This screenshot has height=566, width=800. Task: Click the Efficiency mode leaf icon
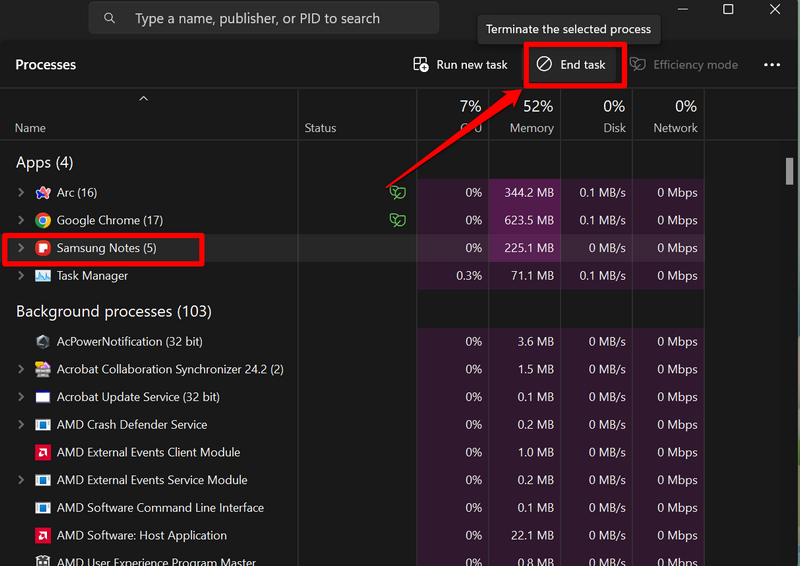pos(637,65)
